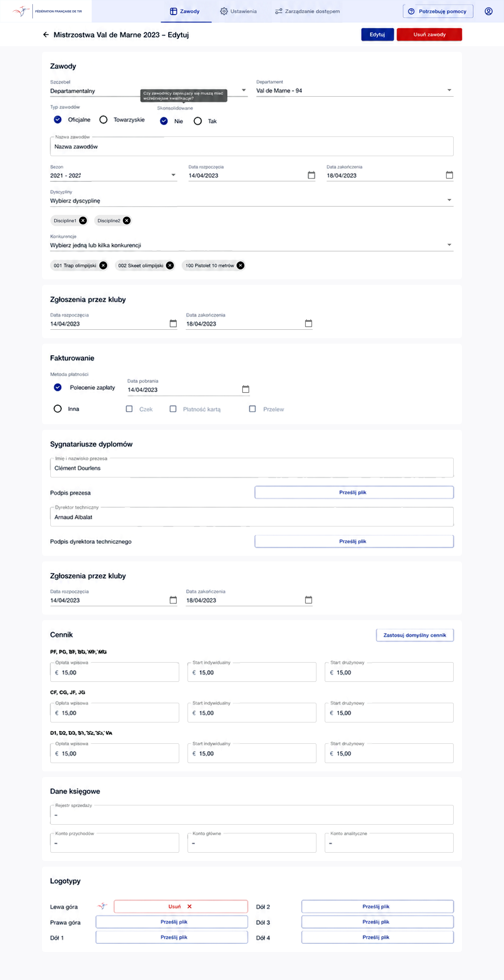Screen dimensions: 504x980
Task: Click Usuń to remove Lewa góra logo
Action: tap(181, 906)
